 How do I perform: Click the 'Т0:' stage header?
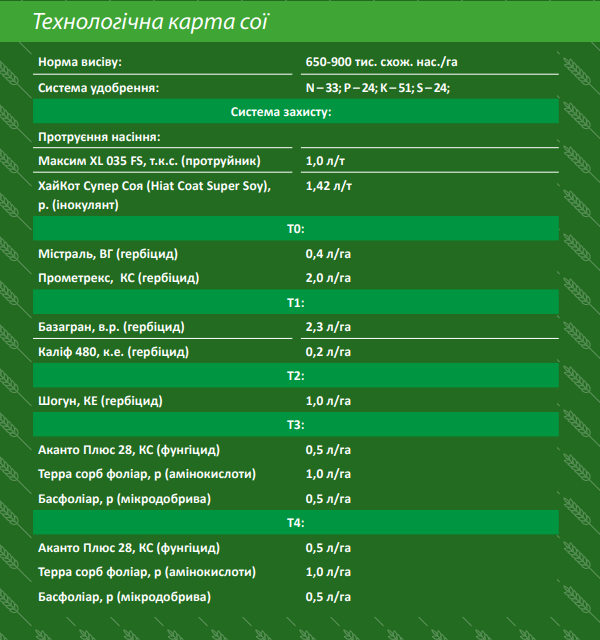(x=295, y=229)
